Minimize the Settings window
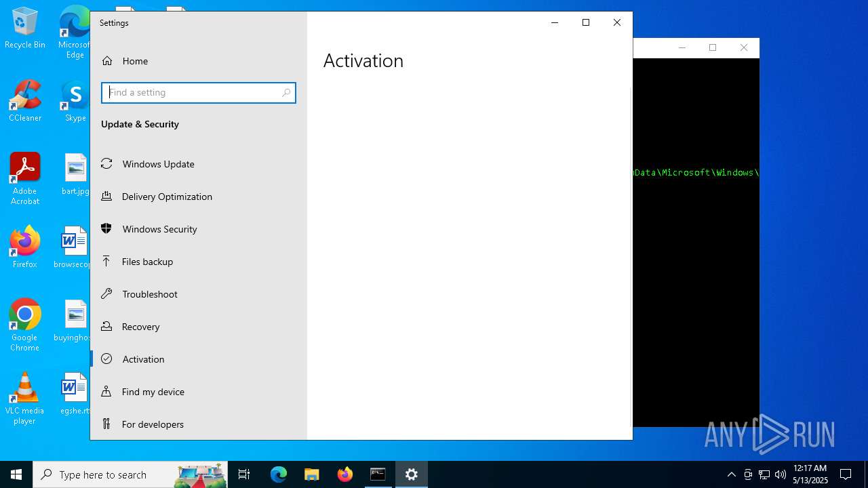 (x=555, y=22)
